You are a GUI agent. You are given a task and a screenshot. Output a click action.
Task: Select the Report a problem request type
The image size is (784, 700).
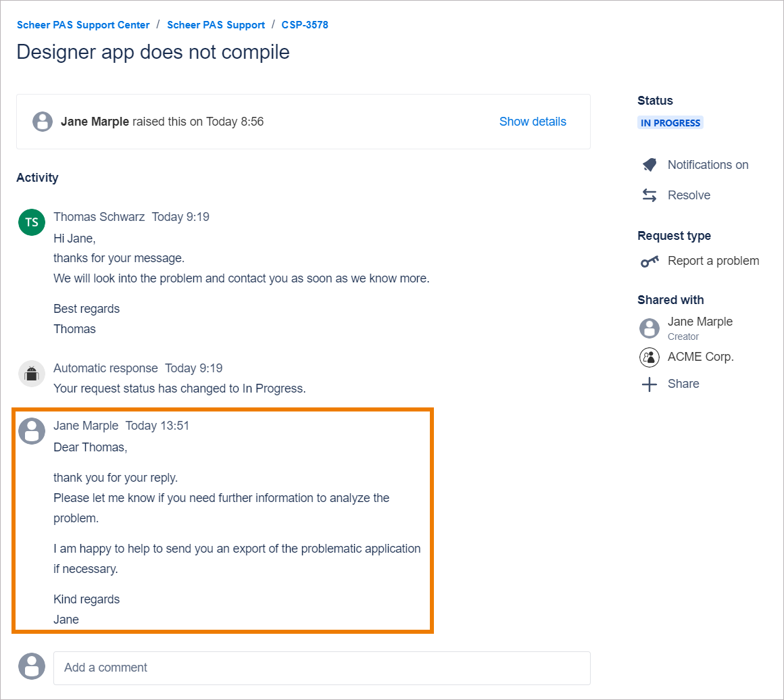coord(713,260)
